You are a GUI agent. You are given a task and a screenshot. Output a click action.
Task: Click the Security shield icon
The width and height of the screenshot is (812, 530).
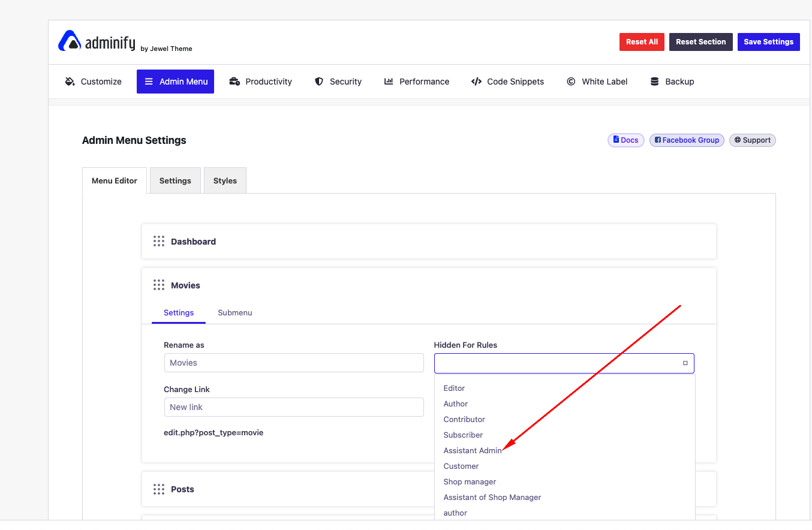point(319,82)
